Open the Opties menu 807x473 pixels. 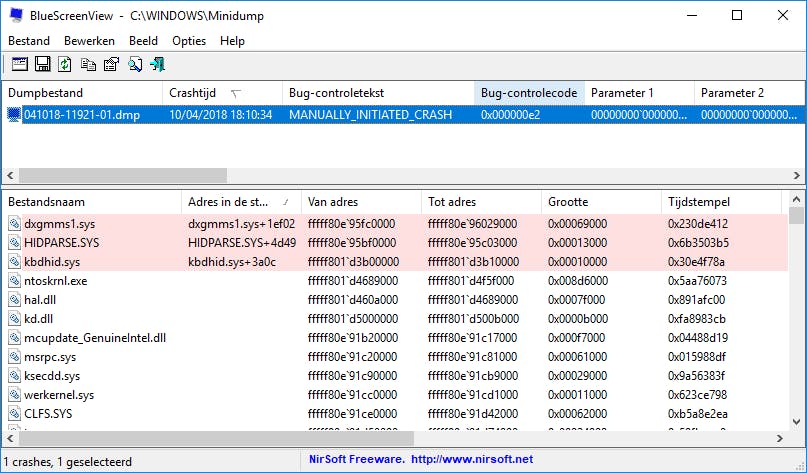click(x=189, y=41)
